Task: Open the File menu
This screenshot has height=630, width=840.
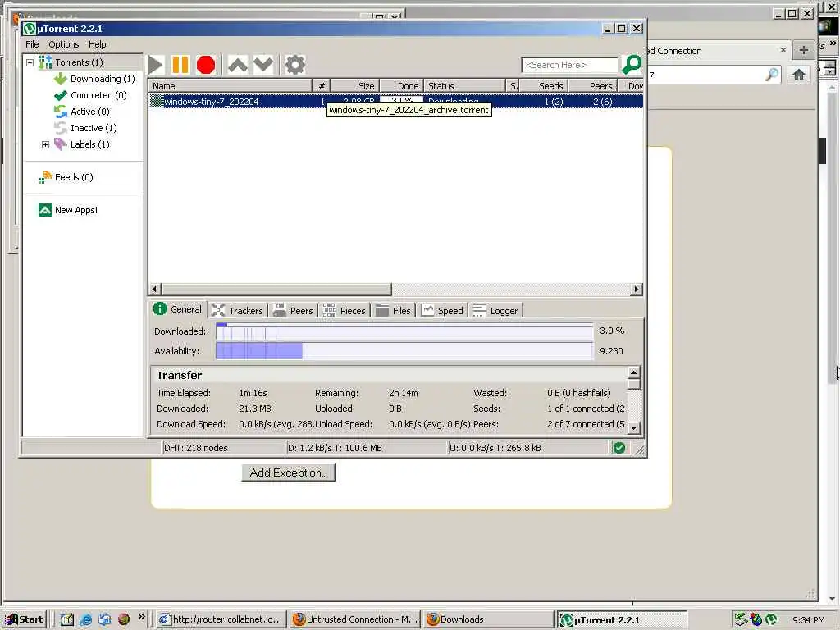Action: 32,44
